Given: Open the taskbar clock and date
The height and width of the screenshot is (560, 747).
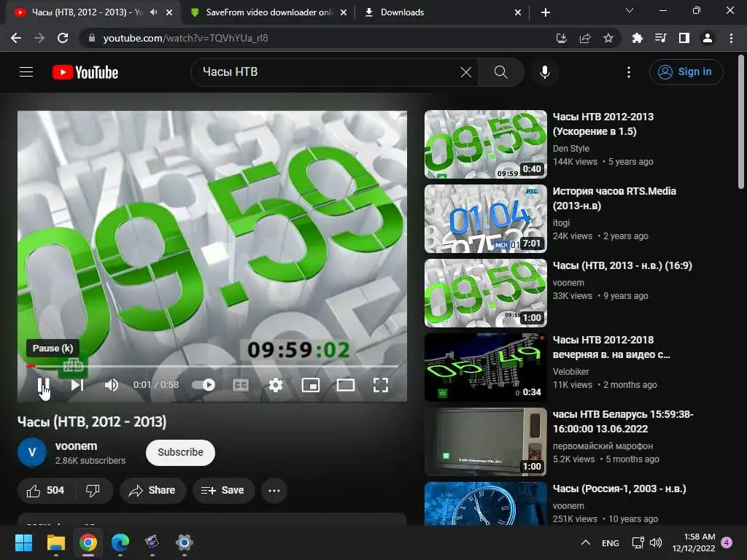Looking at the screenshot, I should (x=694, y=542).
